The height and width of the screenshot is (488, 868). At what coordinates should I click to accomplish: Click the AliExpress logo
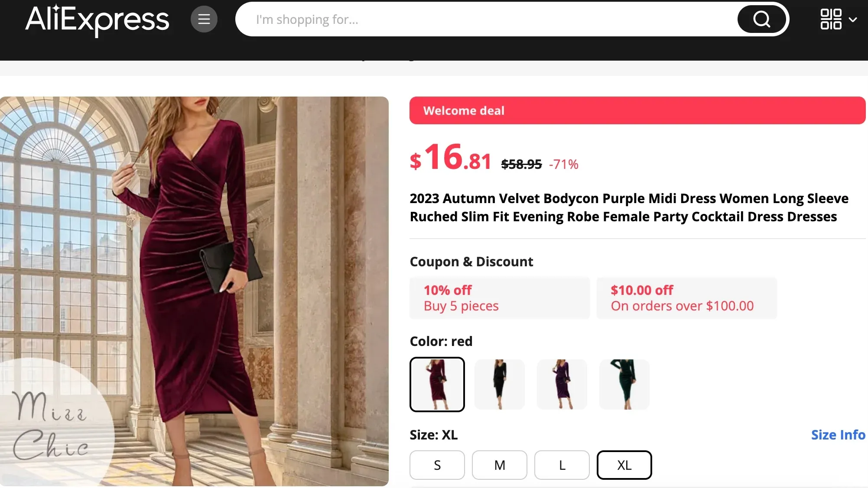click(x=97, y=19)
